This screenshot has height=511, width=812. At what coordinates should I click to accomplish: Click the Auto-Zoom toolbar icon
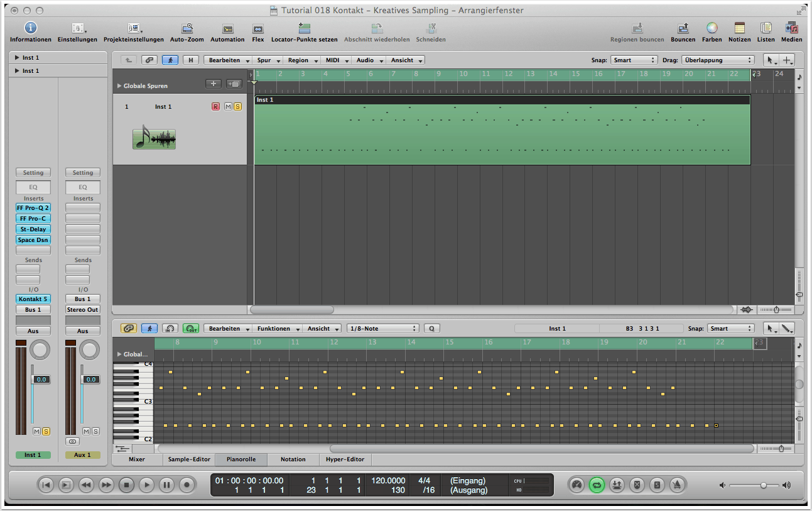pos(187,29)
